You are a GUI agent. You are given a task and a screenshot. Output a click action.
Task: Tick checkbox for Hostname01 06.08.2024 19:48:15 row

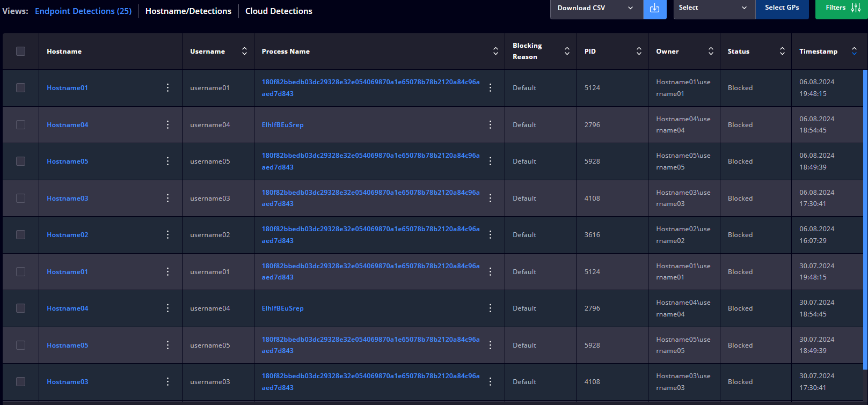click(x=20, y=87)
